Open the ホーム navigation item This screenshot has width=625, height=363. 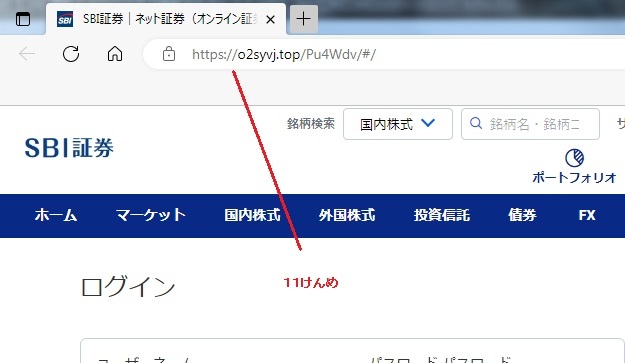(56, 215)
